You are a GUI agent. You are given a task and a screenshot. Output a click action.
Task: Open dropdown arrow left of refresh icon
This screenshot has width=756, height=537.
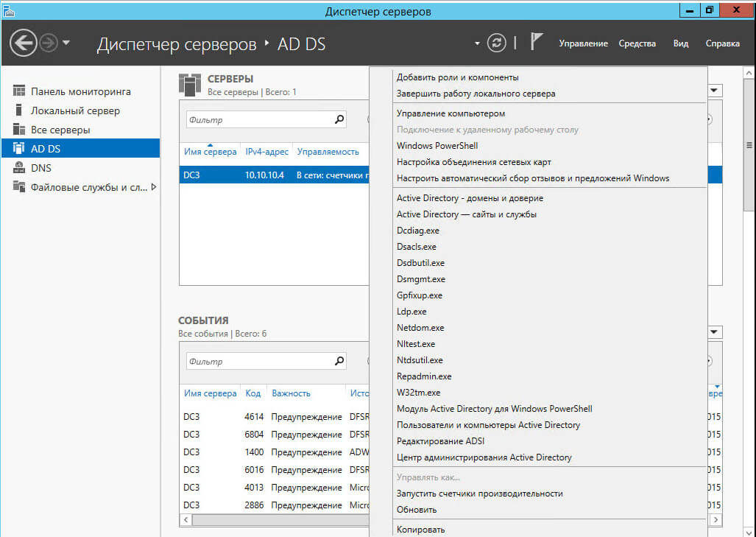(477, 43)
